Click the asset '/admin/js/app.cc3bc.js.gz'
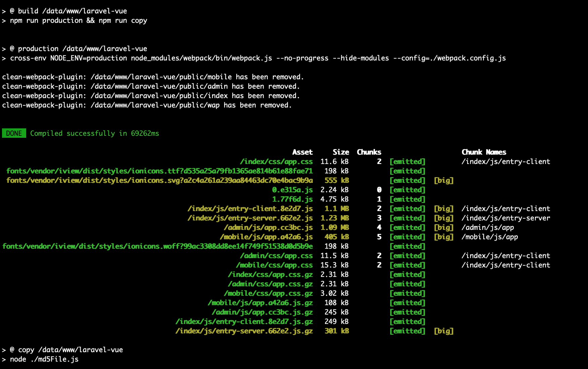This screenshot has height=369, width=588. pyautogui.click(x=262, y=312)
